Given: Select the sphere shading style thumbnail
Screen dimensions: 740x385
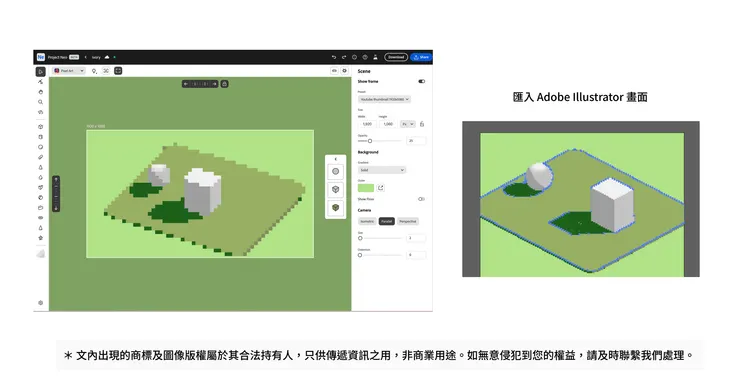Looking at the screenshot, I should point(336,172).
